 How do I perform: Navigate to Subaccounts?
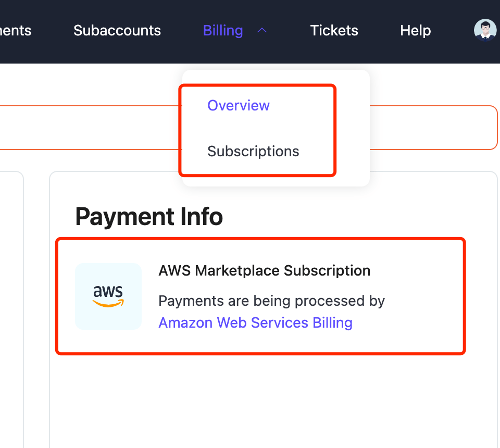[x=117, y=30]
